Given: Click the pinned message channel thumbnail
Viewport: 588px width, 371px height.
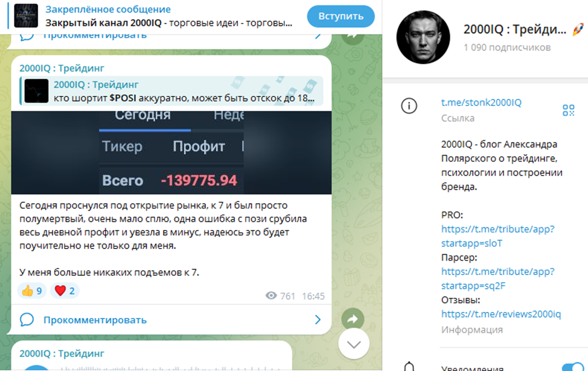Looking at the screenshot, I should click(x=26, y=16).
